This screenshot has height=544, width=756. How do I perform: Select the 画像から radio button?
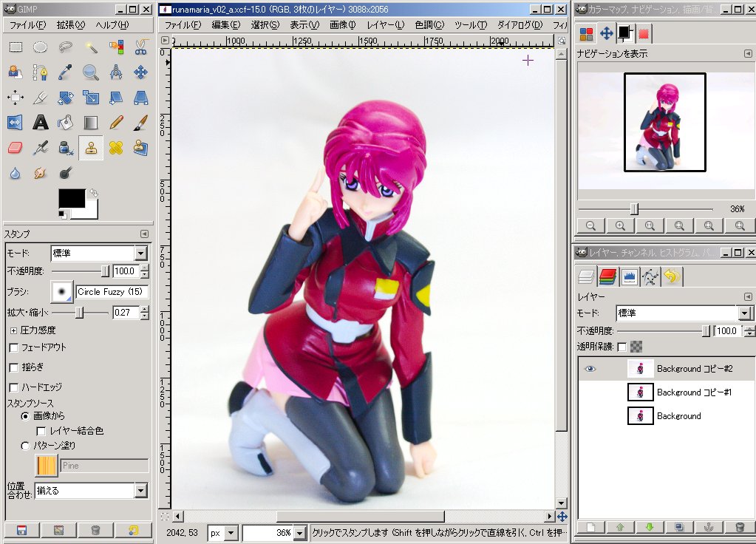pyautogui.click(x=26, y=415)
